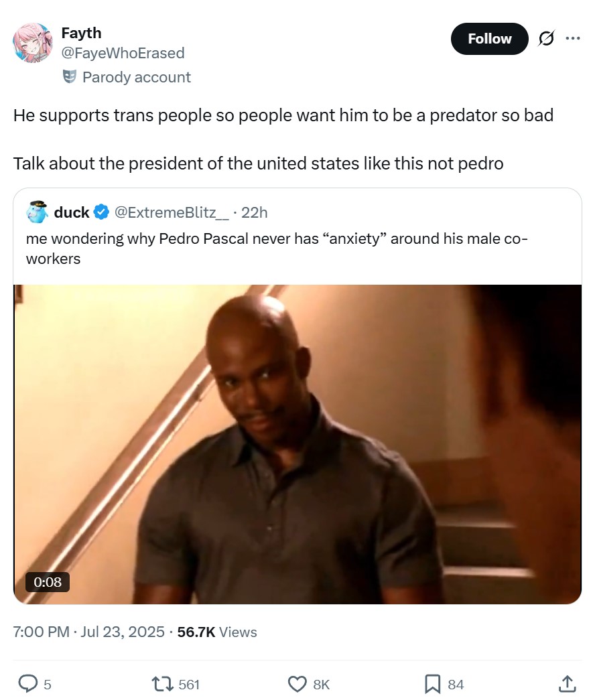Screen dimensions: 593x700
Task: Open quoted tweet's 22h timestamp
Action: pyautogui.click(x=254, y=212)
